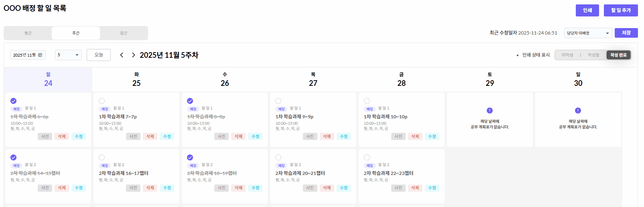Click the 인쇄 button
644x207 pixels.
click(x=587, y=10)
